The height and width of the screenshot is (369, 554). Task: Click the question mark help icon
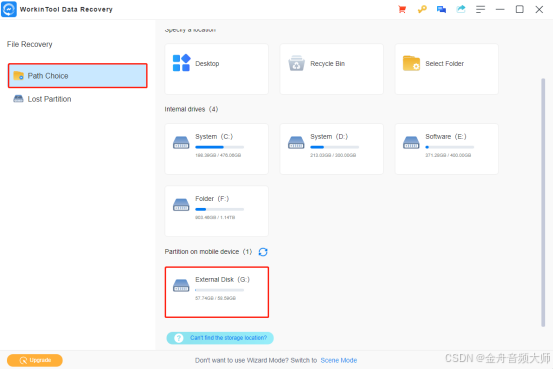179,338
